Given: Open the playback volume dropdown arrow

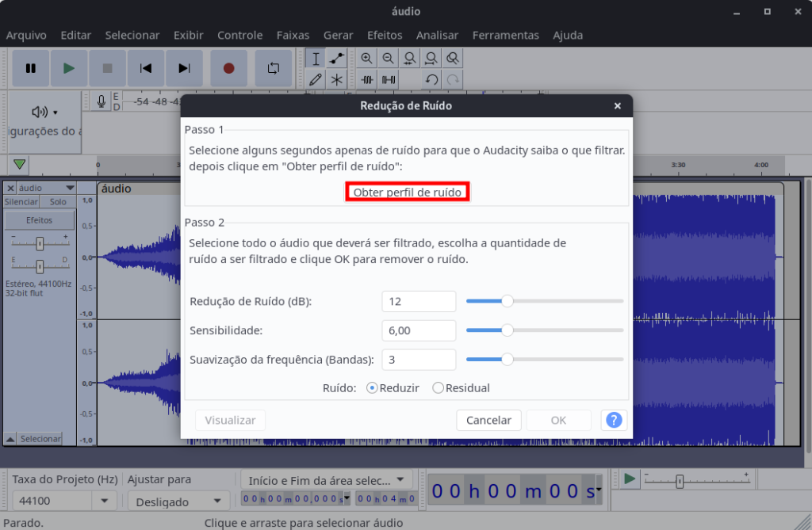Looking at the screenshot, I should pyautogui.click(x=56, y=112).
